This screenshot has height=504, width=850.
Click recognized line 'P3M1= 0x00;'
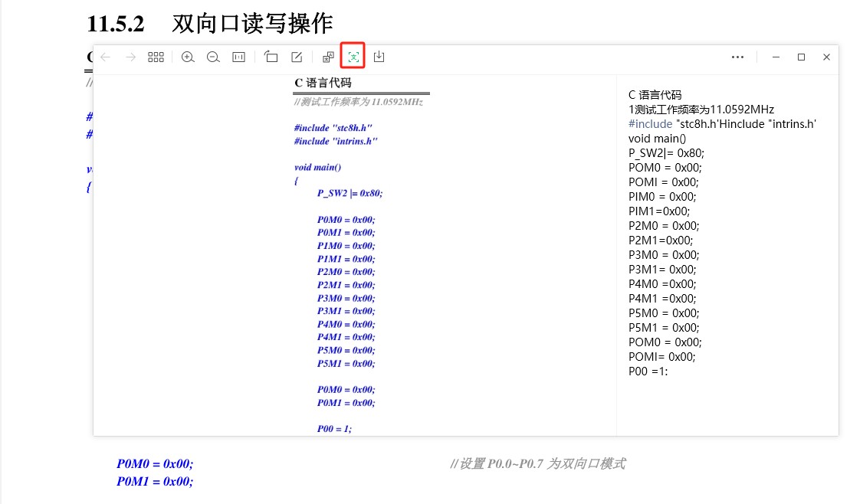click(x=662, y=270)
